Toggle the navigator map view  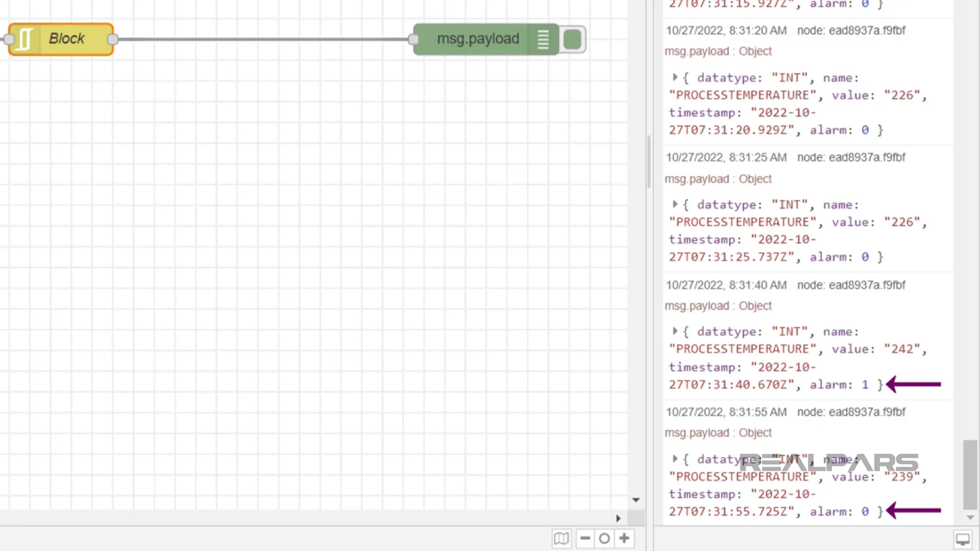[561, 538]
